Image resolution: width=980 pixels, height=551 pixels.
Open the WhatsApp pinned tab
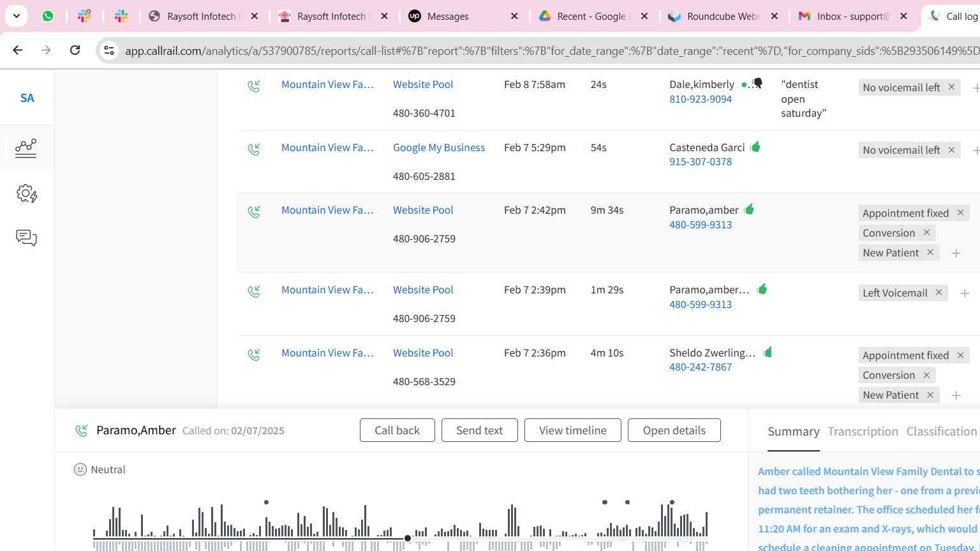48,16
